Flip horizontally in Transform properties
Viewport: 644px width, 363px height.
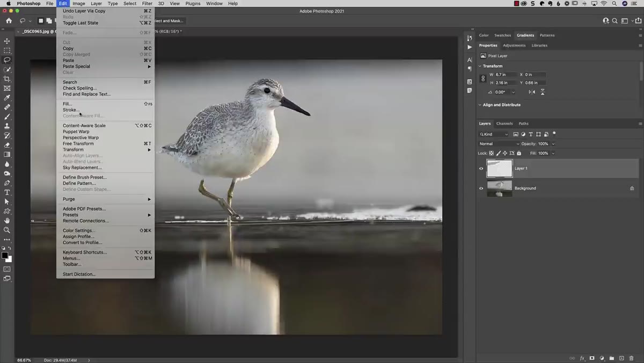pyautogui.click(x=532, y=92)
